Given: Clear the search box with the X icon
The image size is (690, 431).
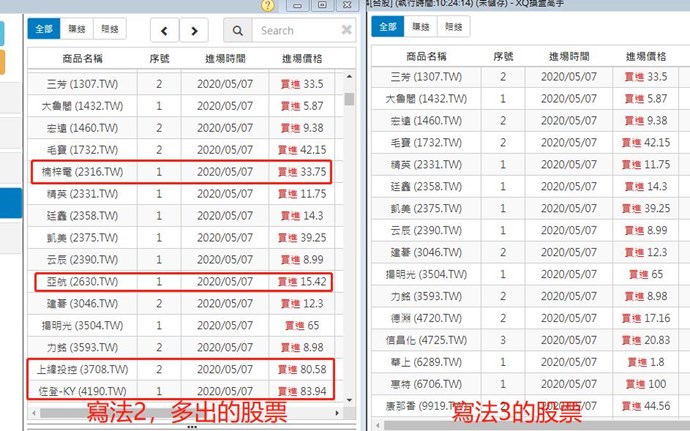Looking at the screenshot, I should click(x=346, y=30).
